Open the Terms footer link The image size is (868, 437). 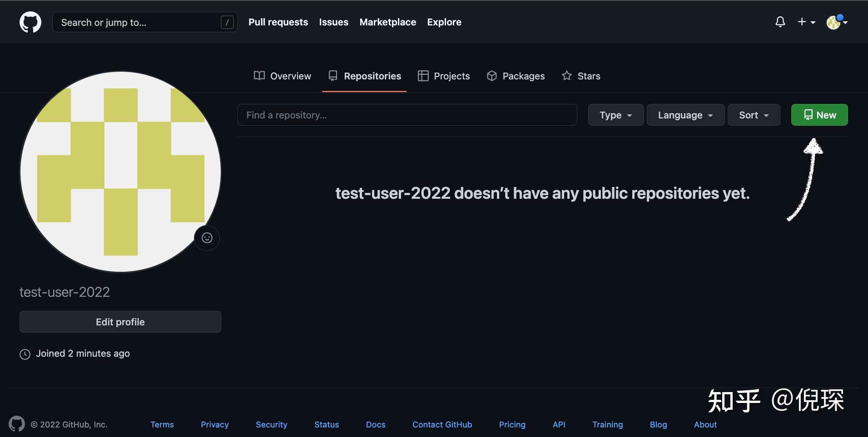[x=162, y=425]
